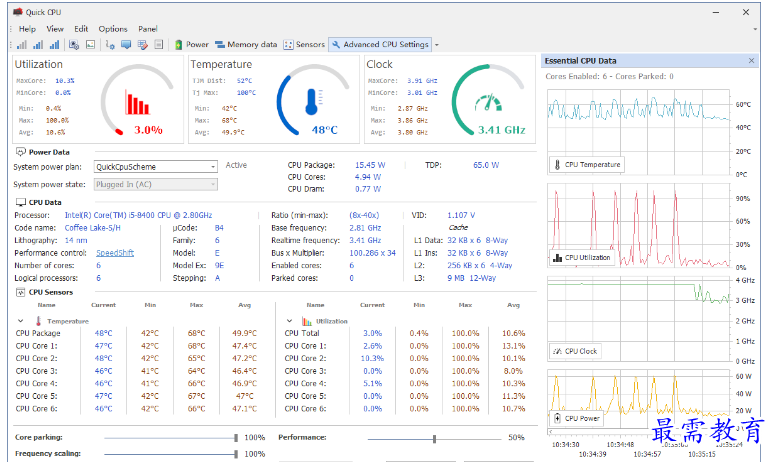This screenshot has width=773, height=462.
Task: Click the Quick CPU app icon in title bar
Action: (18, 12)
